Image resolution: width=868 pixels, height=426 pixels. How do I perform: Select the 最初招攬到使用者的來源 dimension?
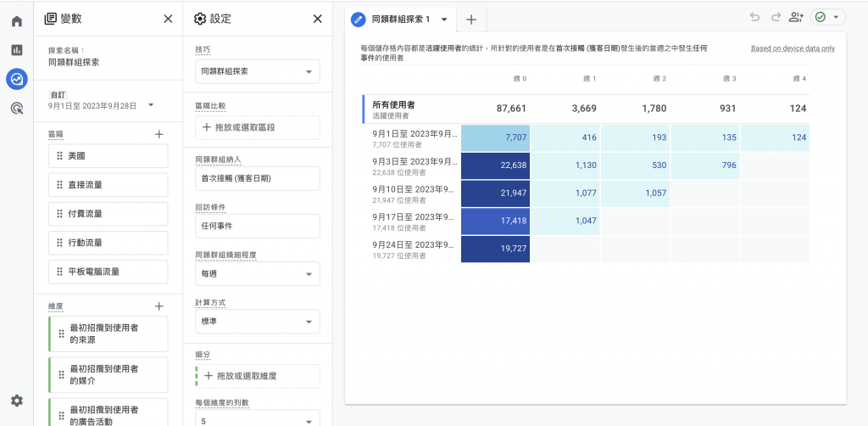tap(108, 334)
